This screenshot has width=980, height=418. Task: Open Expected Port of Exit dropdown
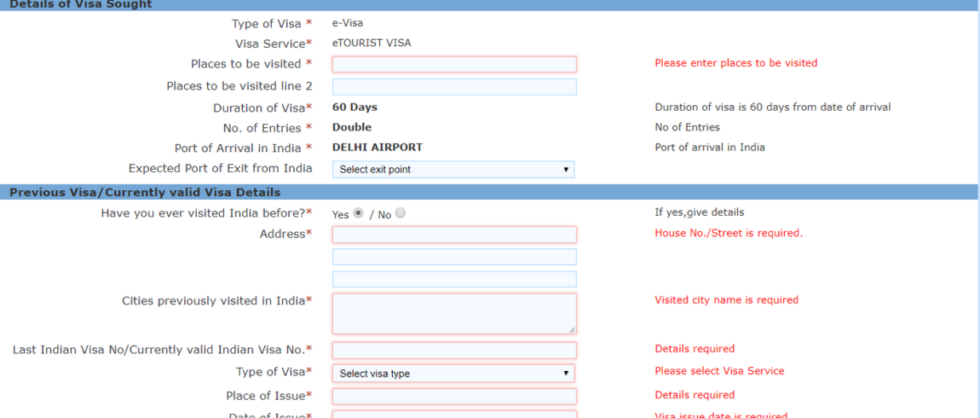453,170
